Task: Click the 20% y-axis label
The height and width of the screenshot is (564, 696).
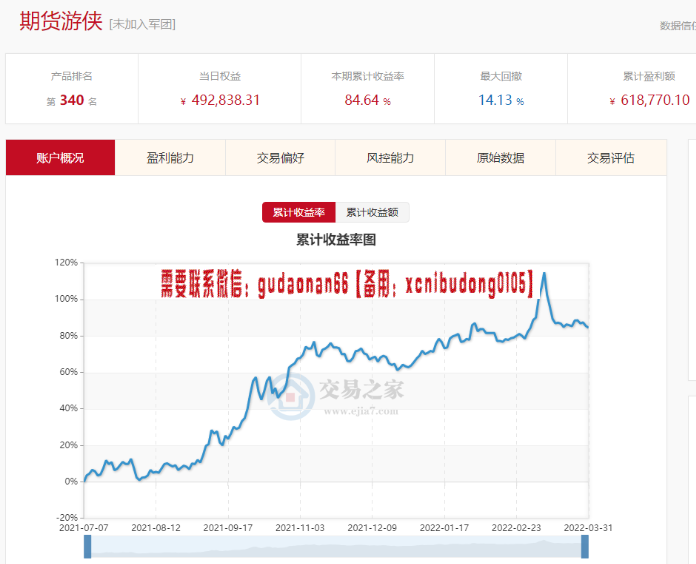Action: point(69,445)
